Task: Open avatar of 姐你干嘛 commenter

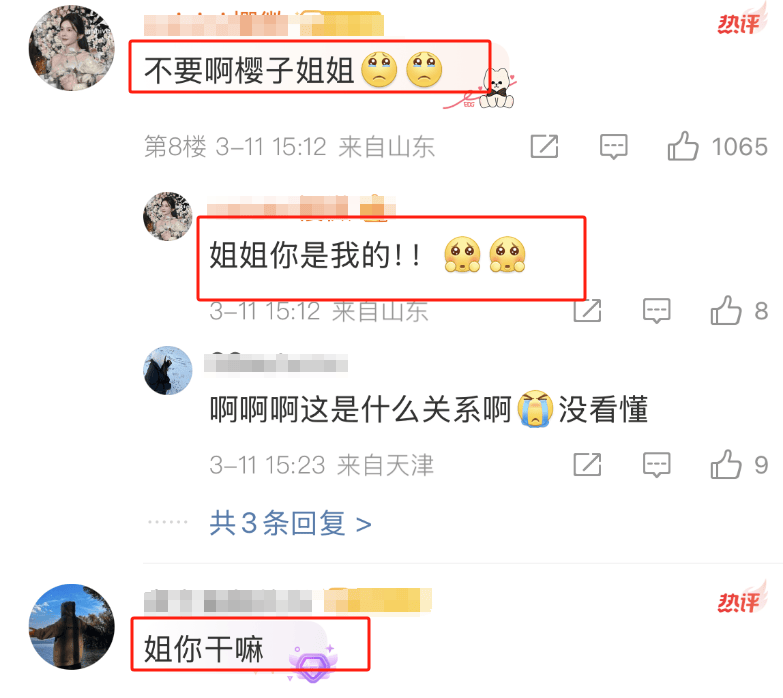Action: (72, 627)
